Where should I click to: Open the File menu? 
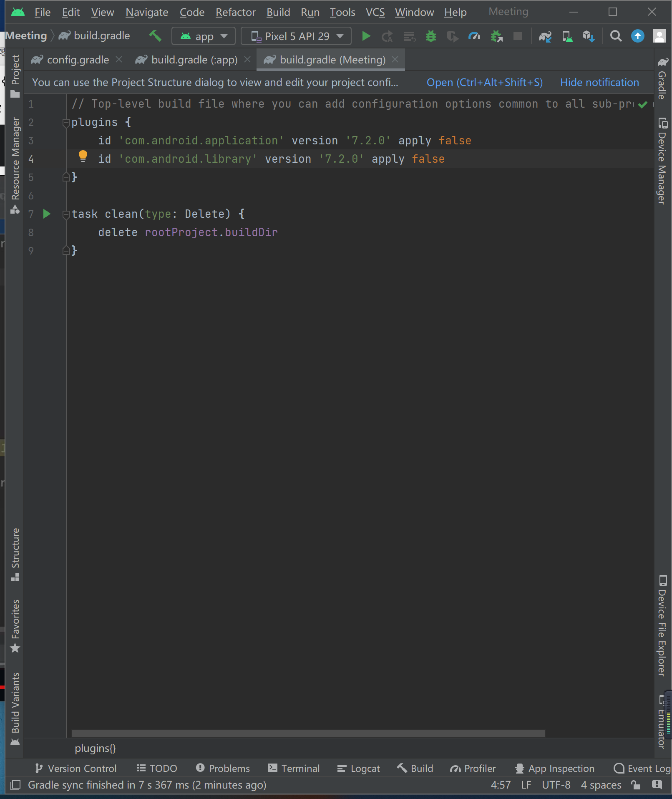click(x=42, y=12)
